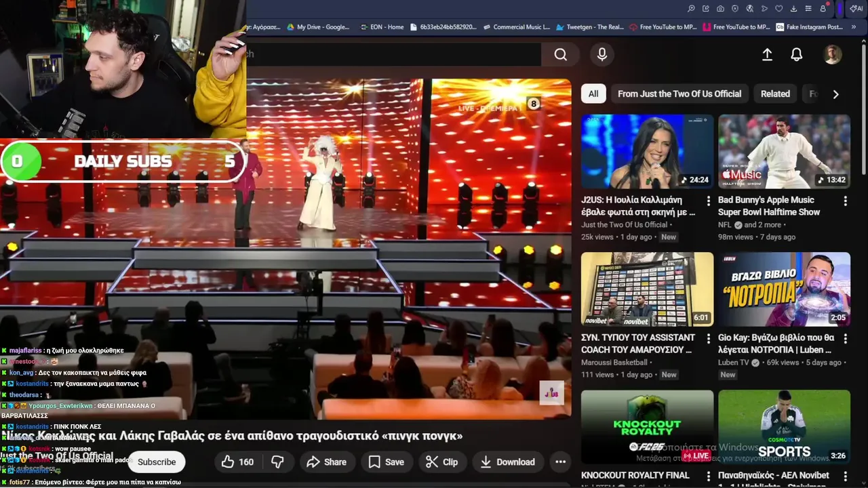868x488 pixels.
Task: Open the Assistant Coach press conference thumbnail
Action: [647, 289]
